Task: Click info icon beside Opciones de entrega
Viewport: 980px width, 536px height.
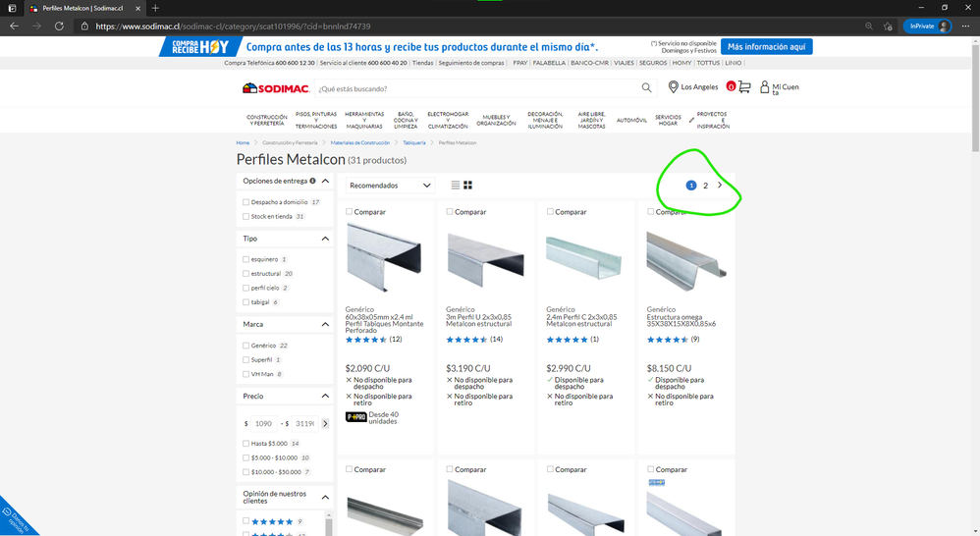Action: coord(312,181)
